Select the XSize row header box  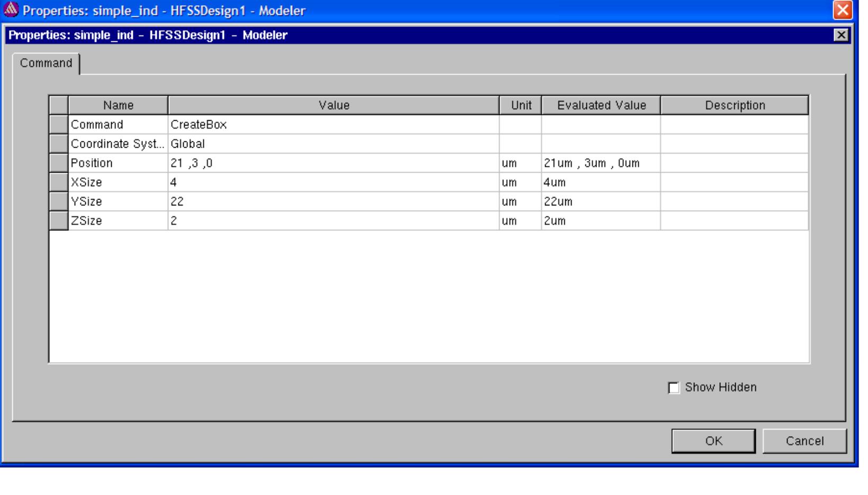point(59,182)
